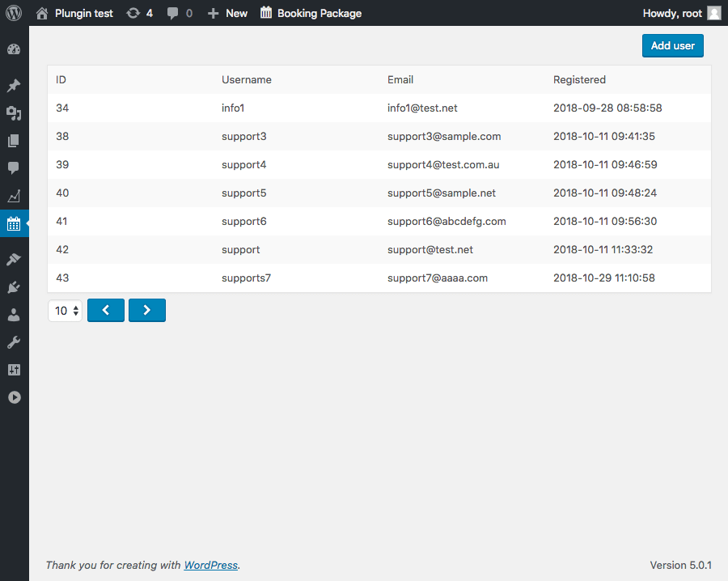Image resolution: width=728 pixels, height=581 pixels.
Task: Click email info1@test.net
Action: (422, 108)
